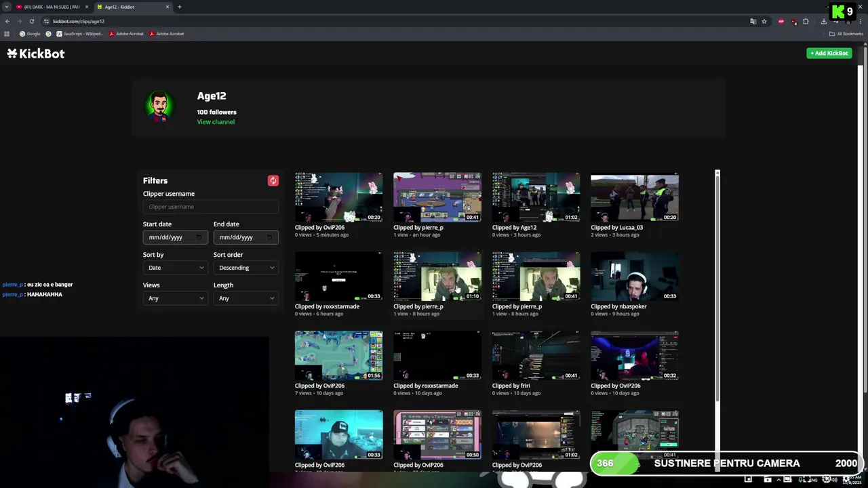The image size is (868, 488).
Task: Open a new tab with plus icon
Action: 179,7
